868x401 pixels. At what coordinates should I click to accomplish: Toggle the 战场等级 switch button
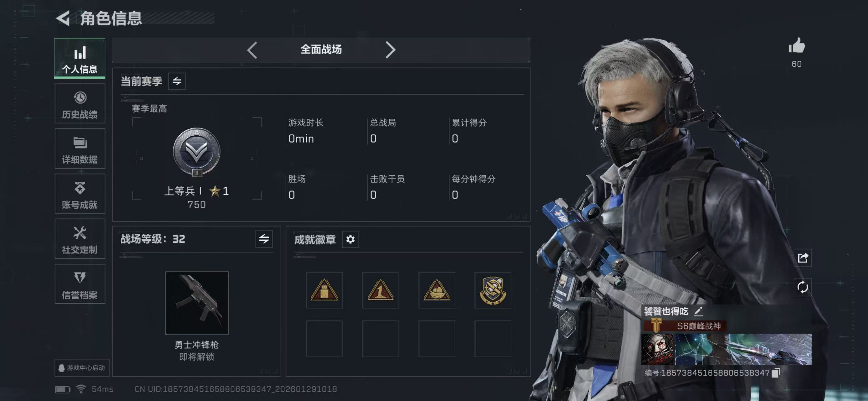pos(264,239)
